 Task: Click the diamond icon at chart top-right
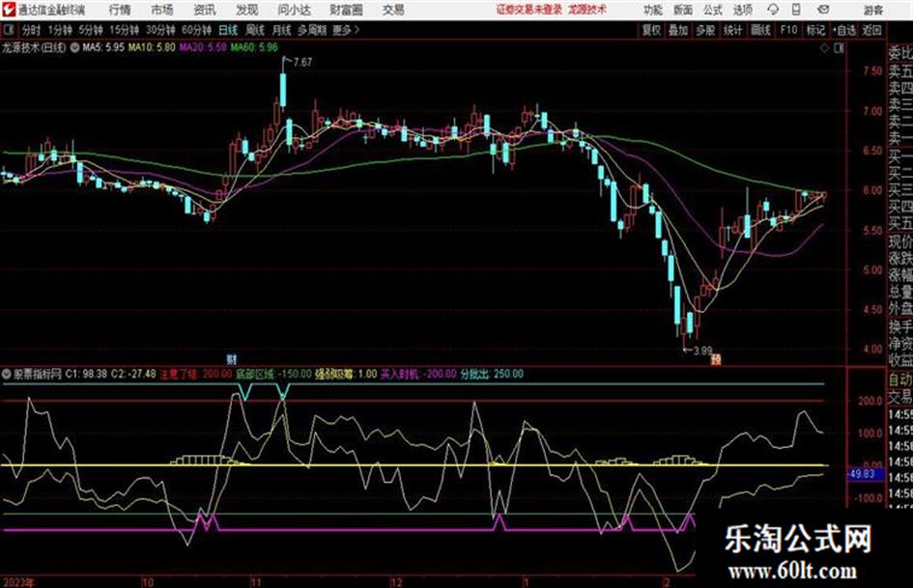824,48
